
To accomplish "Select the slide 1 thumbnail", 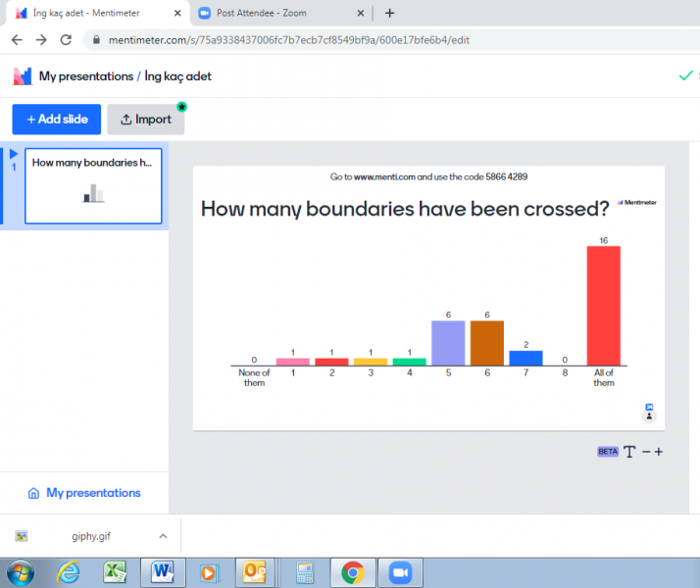I will pyautogui.click(x=93, y=186).
